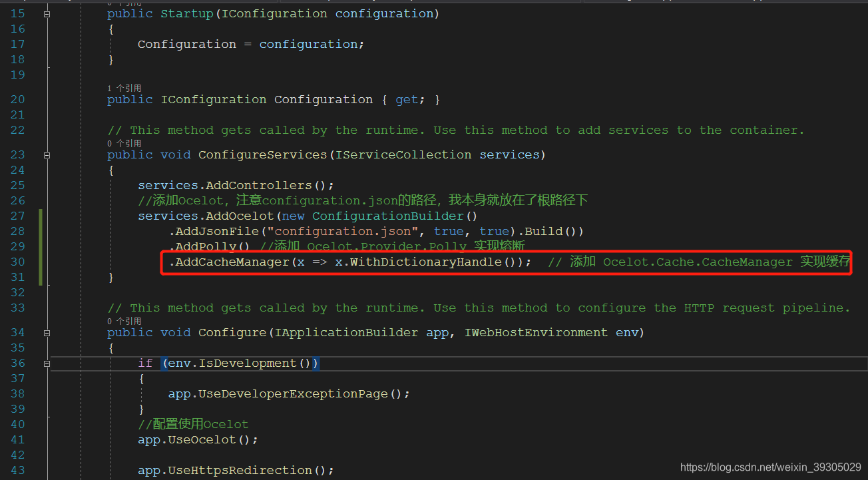Click 'IApplicationBuilder' type on line 34
868x480 pixels.
click(346, 332)
